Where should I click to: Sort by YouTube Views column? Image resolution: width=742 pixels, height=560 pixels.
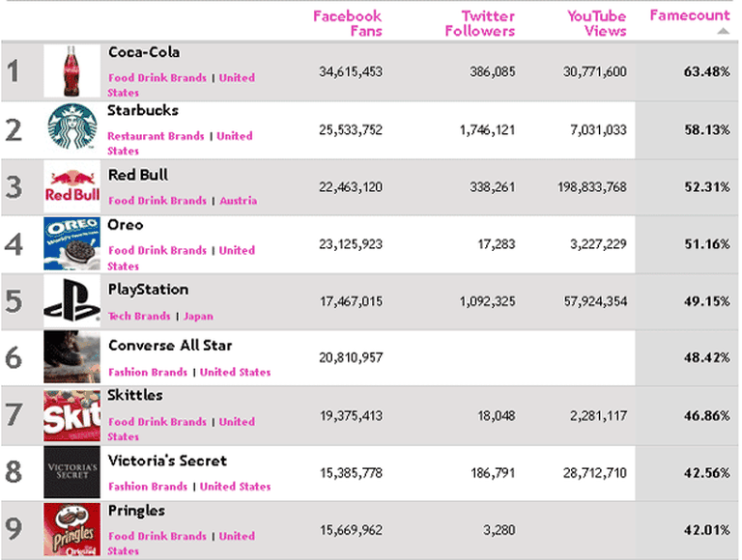click(x=596, y=23)
